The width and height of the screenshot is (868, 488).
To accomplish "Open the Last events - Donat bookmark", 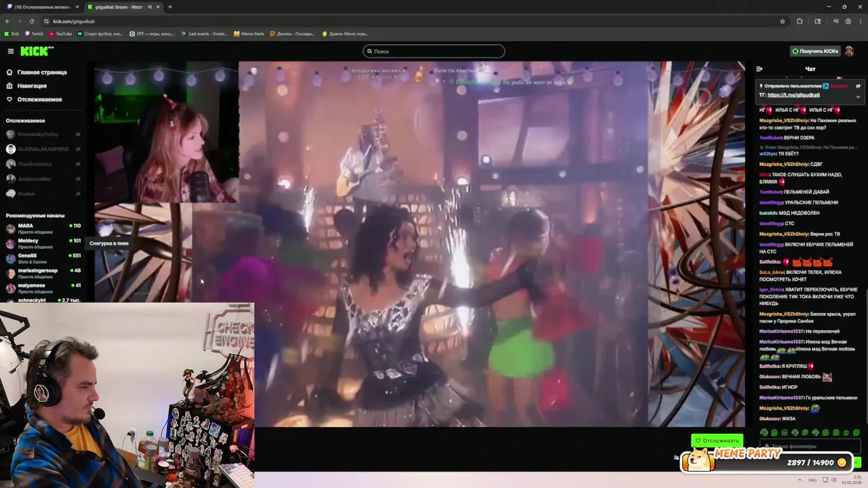I will tap(204, 33).
